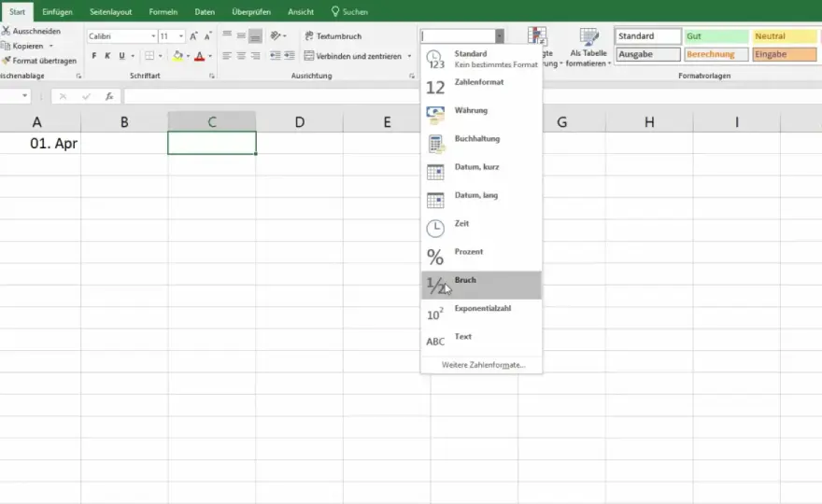
Task: Open Weitere Zahlenformate link
Action: coord(483,365)
